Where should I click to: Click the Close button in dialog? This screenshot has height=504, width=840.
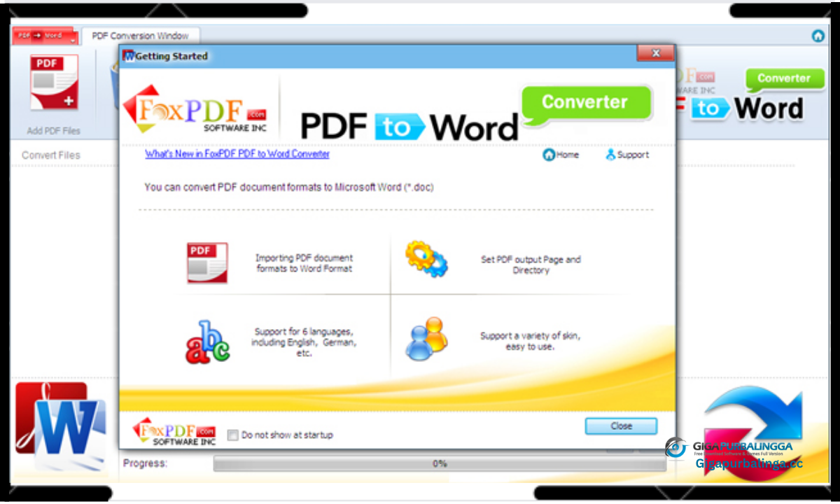[x=621, y=426]
